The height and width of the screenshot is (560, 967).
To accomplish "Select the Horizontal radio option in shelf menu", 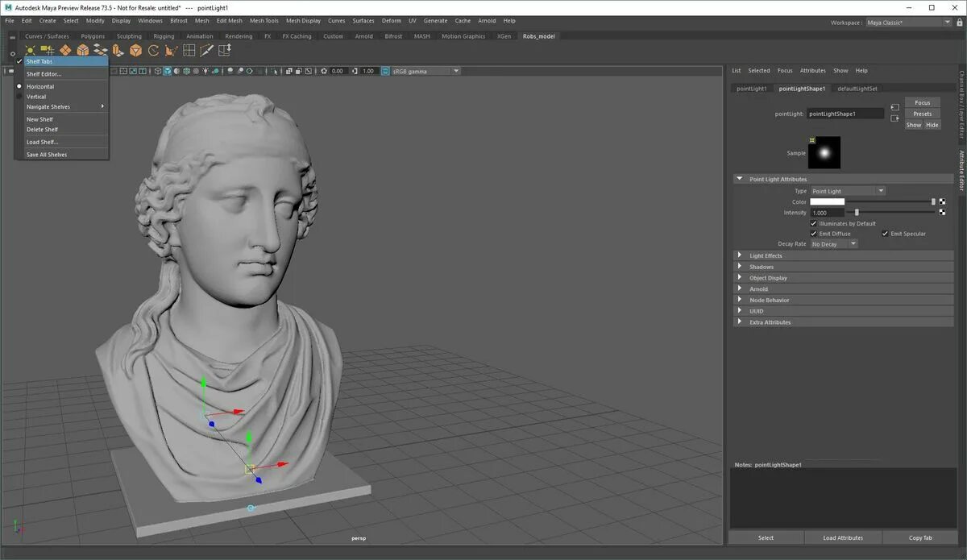I will 60,86.
